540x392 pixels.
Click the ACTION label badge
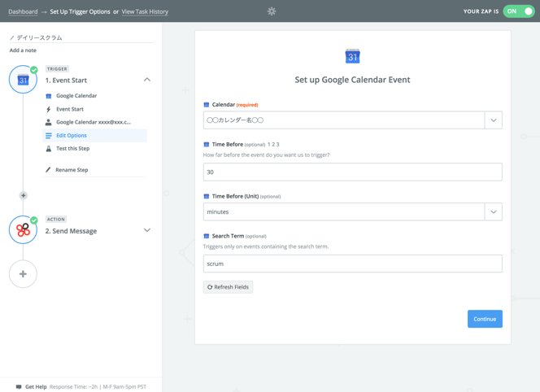(56, 219)
